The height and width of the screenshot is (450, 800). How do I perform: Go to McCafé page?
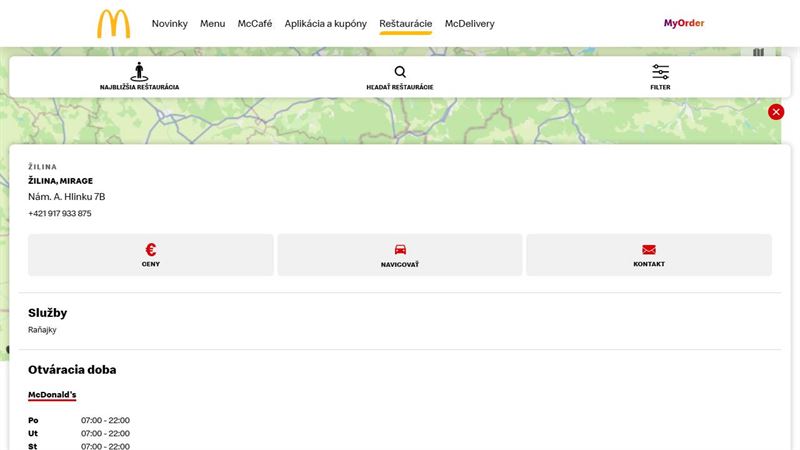pos(255,23)
